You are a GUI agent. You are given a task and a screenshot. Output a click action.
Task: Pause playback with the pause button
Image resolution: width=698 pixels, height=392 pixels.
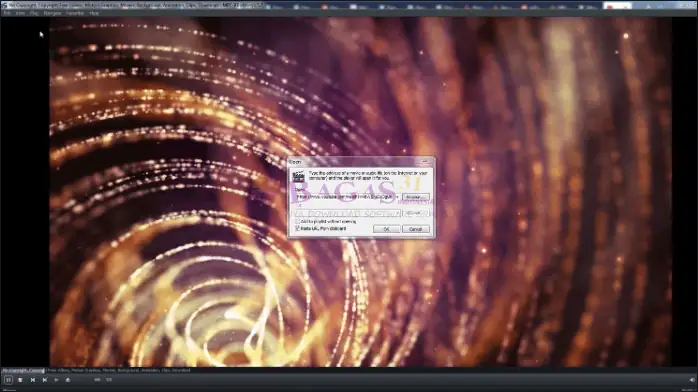8,380
